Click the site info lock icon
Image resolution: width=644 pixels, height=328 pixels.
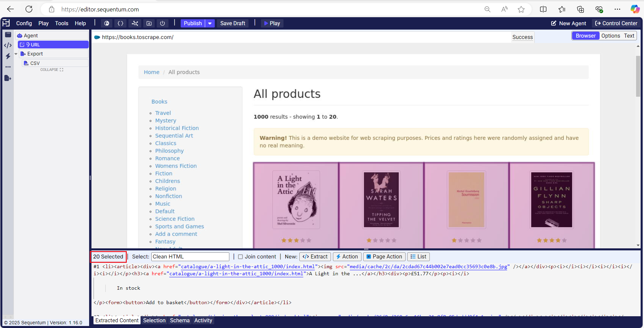pos(51,9)
